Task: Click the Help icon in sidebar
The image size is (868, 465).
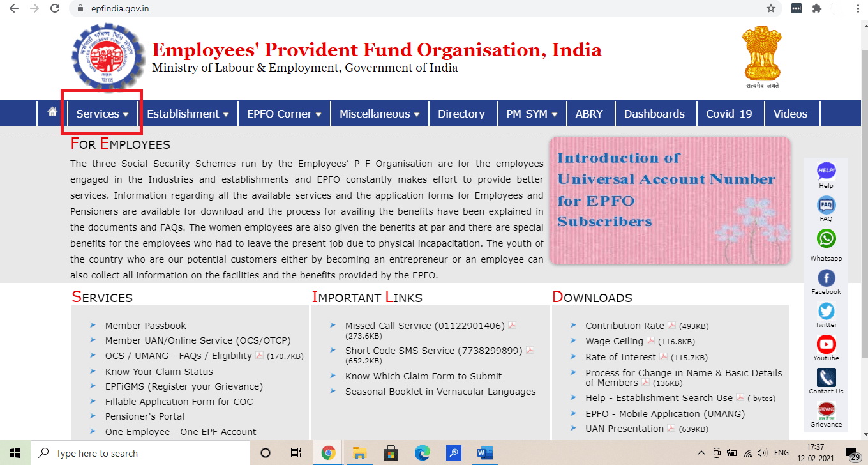Action: (826, 171)
